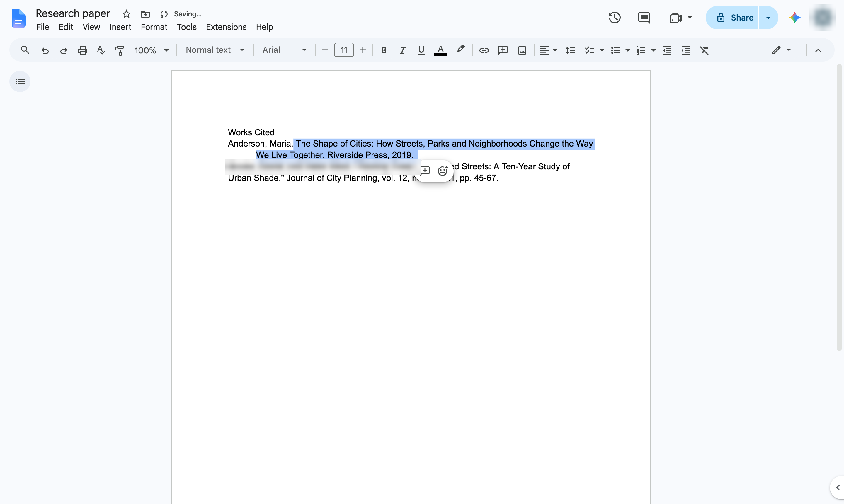
Task: Expand the side panel arrow
Action: (838, 488)
